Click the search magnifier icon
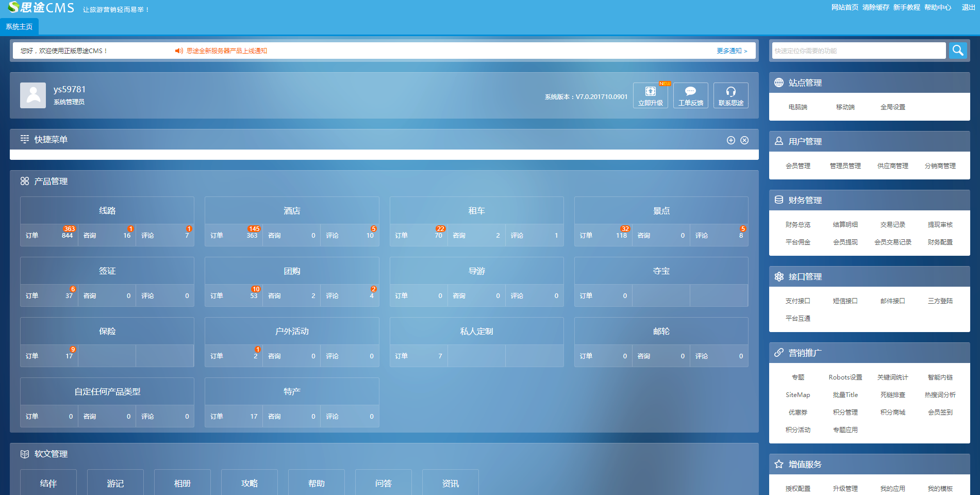Image resolution: width=980 pixels, height=495 pixels. point(958,51)
